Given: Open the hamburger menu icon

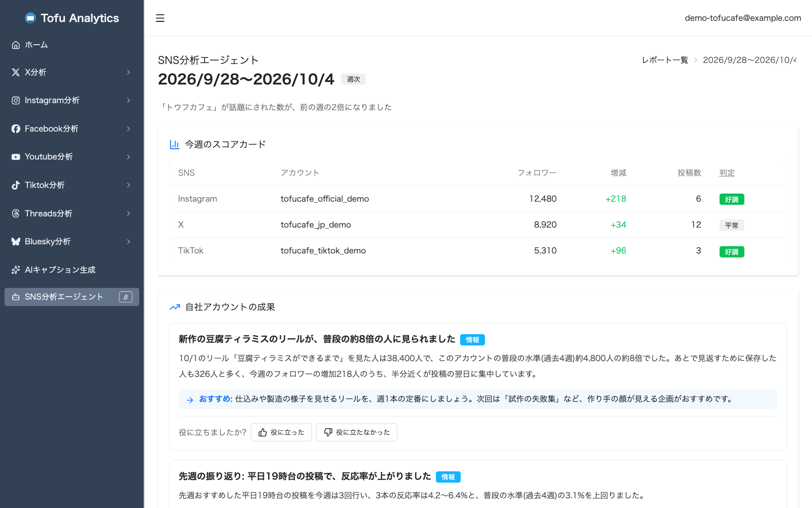Looking at the screenshot, I should 160,18.
